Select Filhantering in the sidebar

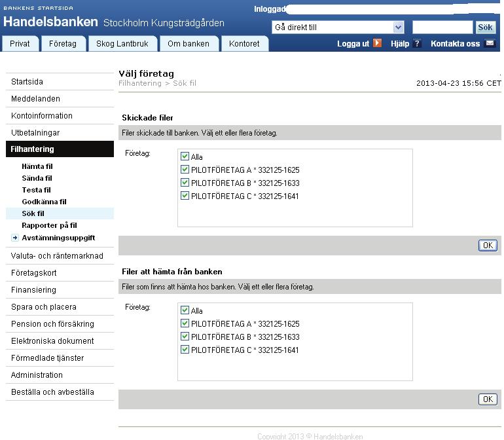pos(60,149)
